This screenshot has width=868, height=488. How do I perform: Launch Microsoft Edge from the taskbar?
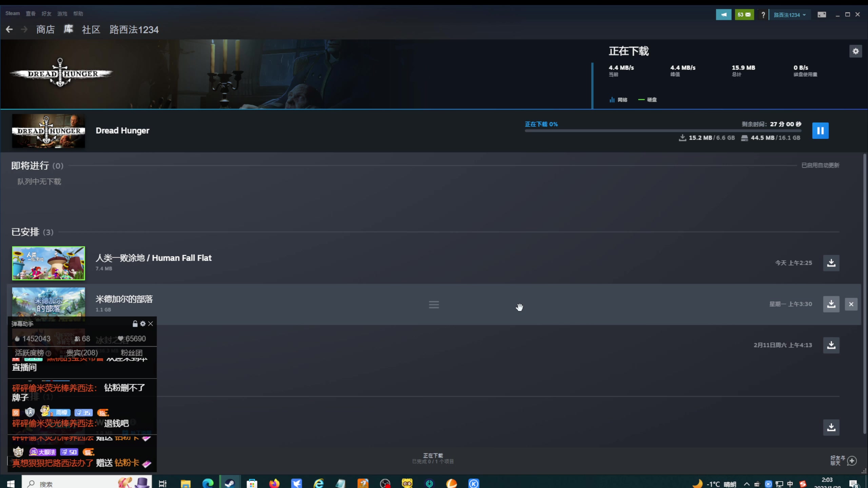(x=208, y=484)
